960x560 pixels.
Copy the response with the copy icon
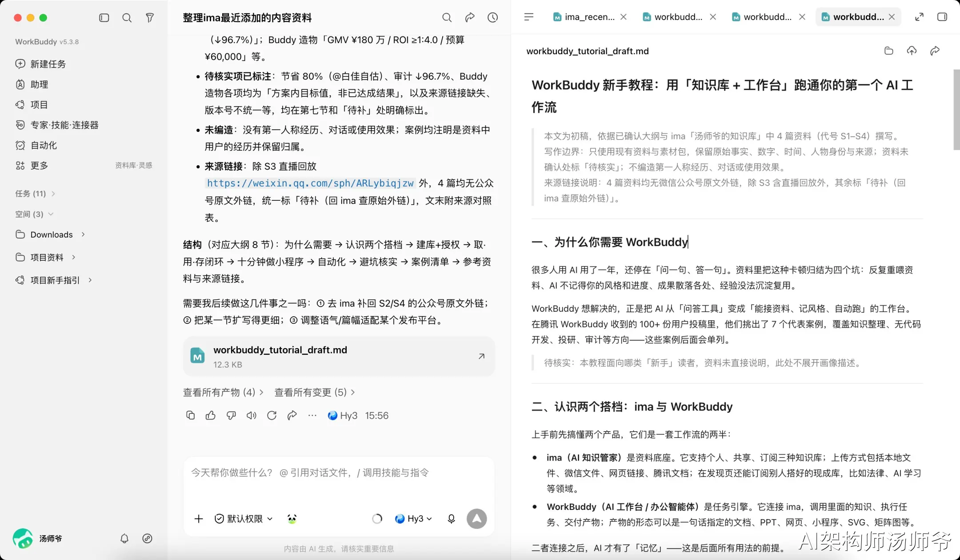pos(190,415)
